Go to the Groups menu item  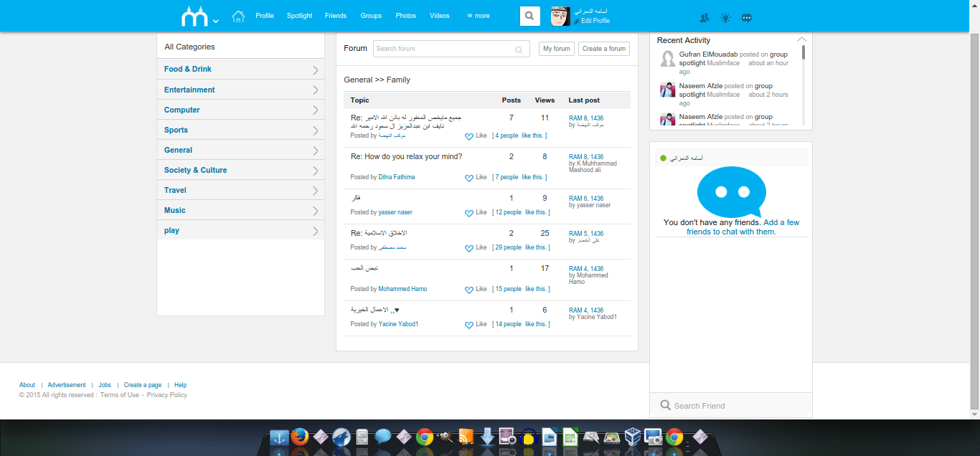371,16
